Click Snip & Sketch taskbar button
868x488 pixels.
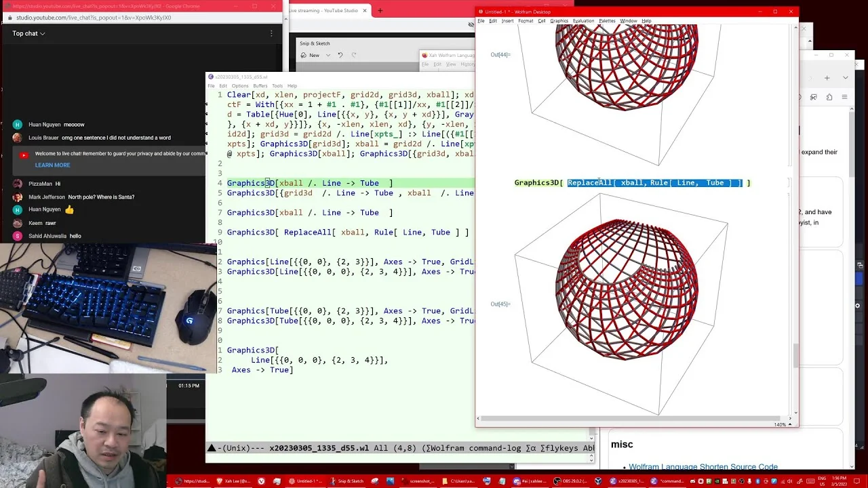346,481
